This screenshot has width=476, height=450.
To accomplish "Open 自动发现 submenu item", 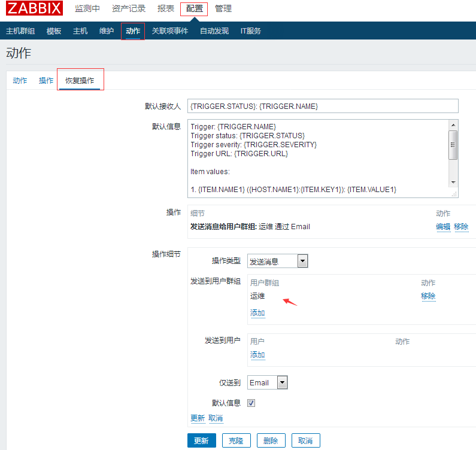I will click(x=214, y=31).
